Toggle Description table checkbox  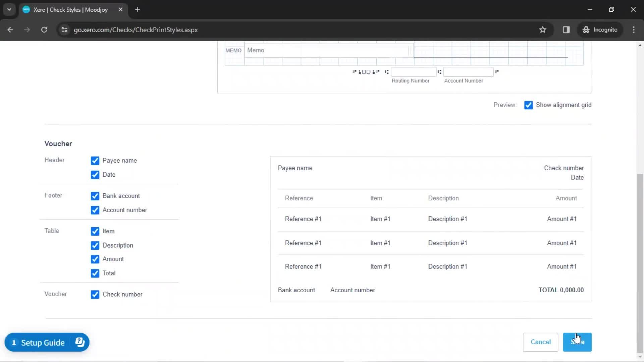pos(95,245)
